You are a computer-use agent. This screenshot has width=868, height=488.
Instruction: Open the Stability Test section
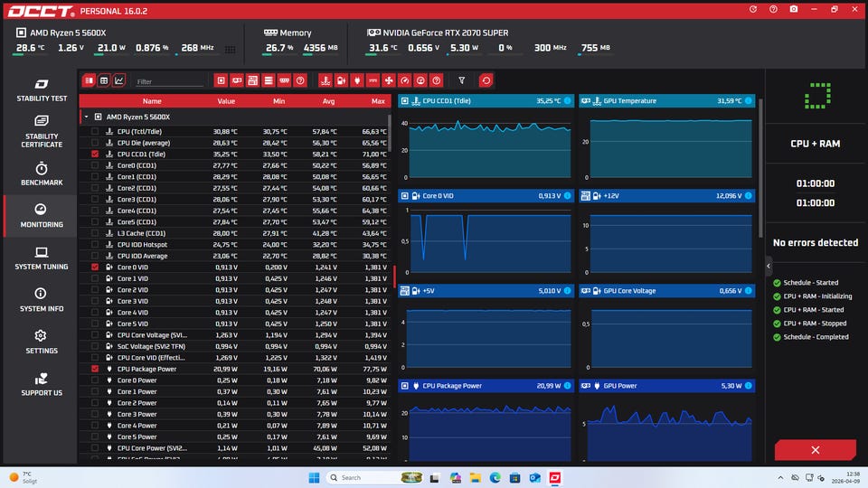42,89
